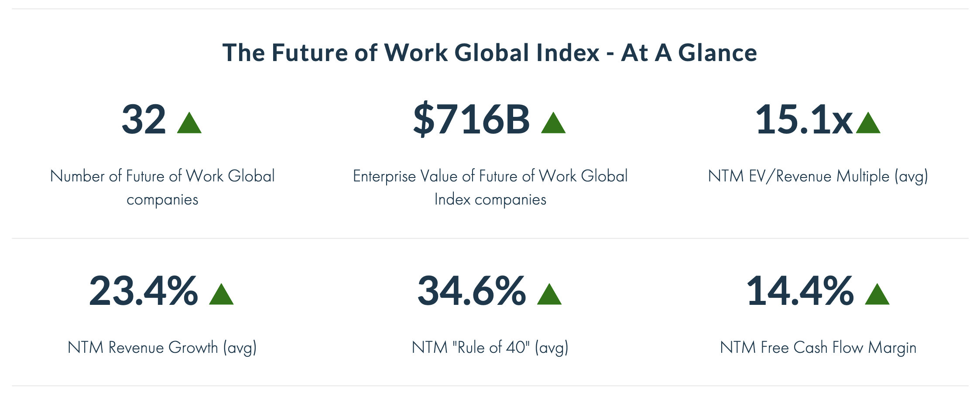Click the "NTM Revenue Growth (avg)" label
980x396 pixels.
pos(162,348)
